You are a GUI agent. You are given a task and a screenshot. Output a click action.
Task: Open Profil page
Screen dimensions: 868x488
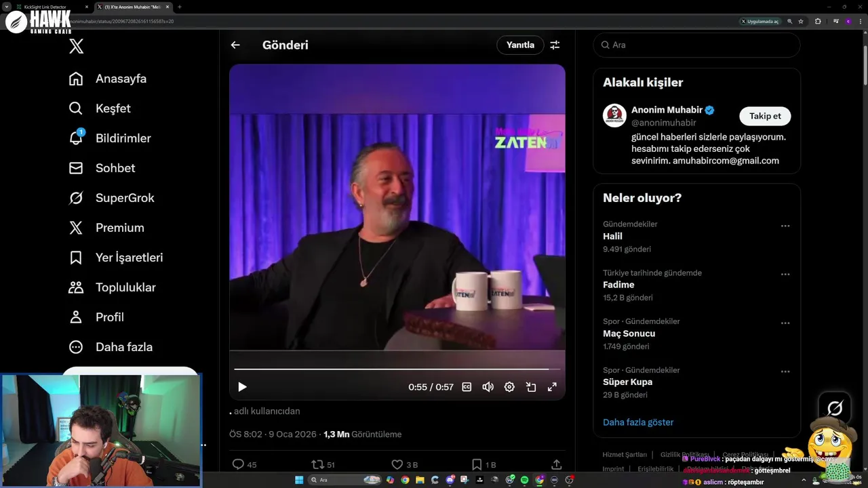(96, 317)
